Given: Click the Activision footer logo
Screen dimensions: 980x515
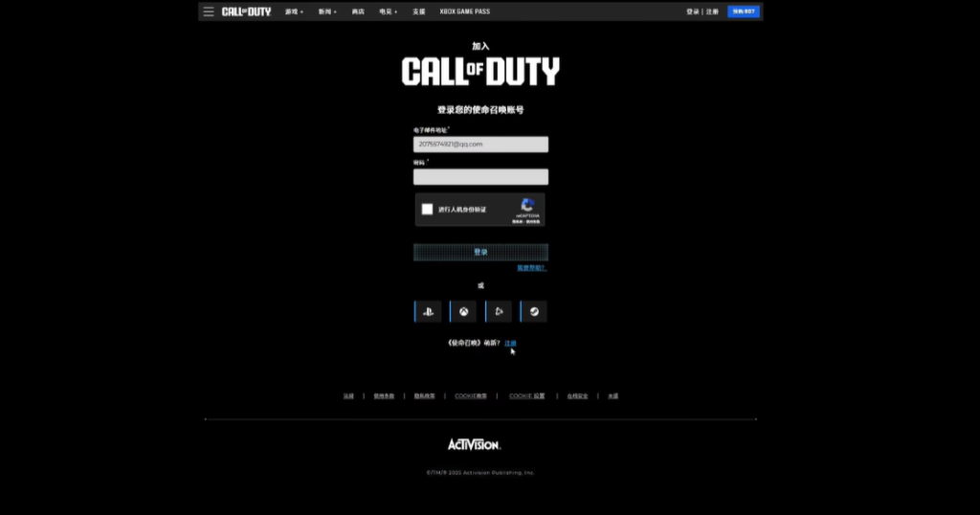Looking at the screenshot, I should pyautogui.click(x=474, y=444).
